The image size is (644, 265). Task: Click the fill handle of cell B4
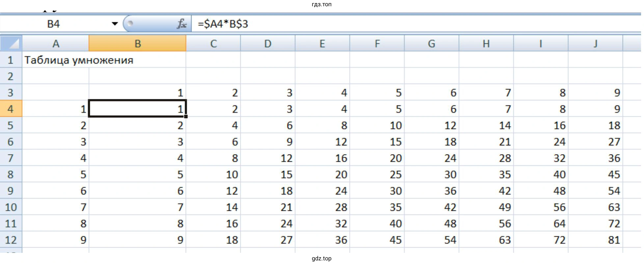pos(186,116)
